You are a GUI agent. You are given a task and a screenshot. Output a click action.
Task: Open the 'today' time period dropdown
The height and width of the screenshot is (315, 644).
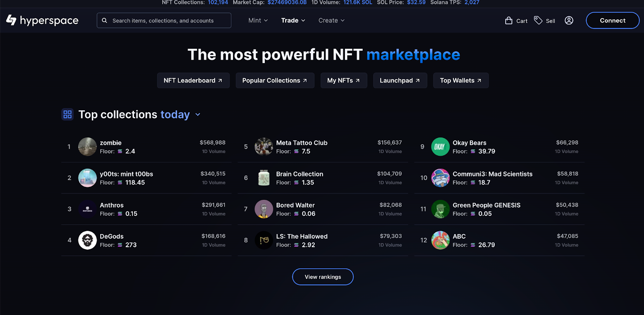(180, 114)
